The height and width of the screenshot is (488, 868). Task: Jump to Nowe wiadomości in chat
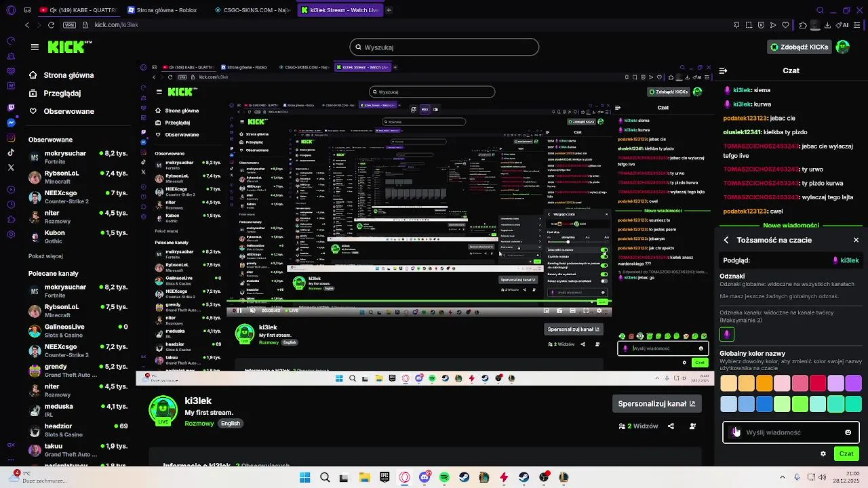(791, 226)
